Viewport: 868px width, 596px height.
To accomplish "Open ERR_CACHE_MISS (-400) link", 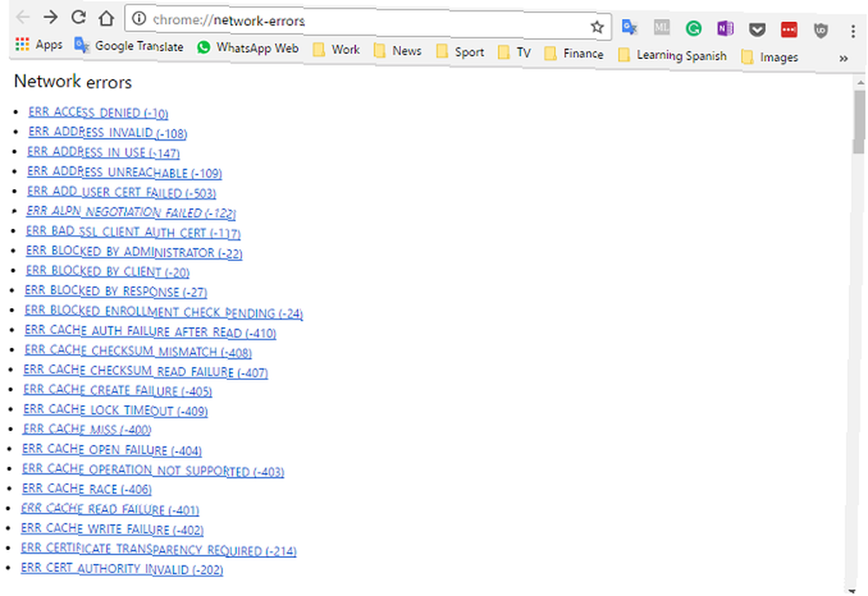I will click(x=87, y=429).
